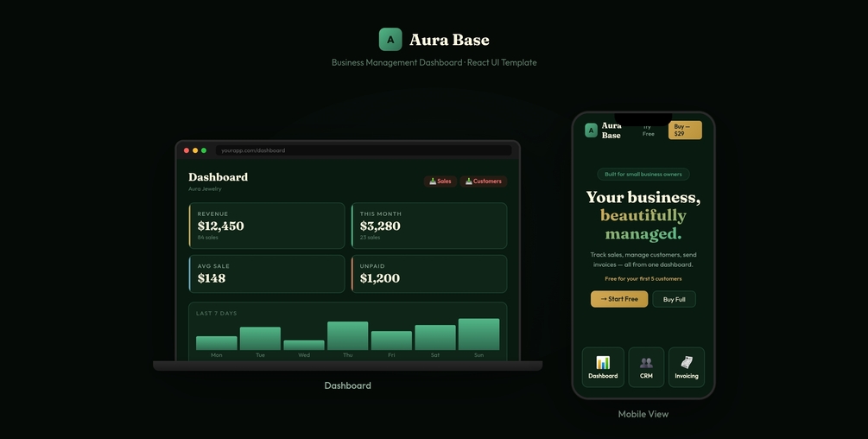Image resolution: width=868 pixels, height=439 pixels.
Task: Click the green dot in the browser mockup
Action: click(x=204, y=150)
